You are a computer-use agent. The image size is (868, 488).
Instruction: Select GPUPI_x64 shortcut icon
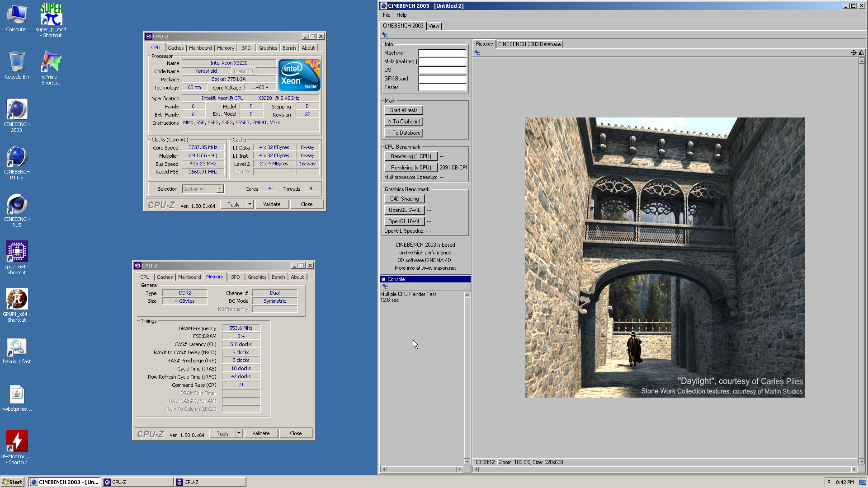tap(17, 305)
